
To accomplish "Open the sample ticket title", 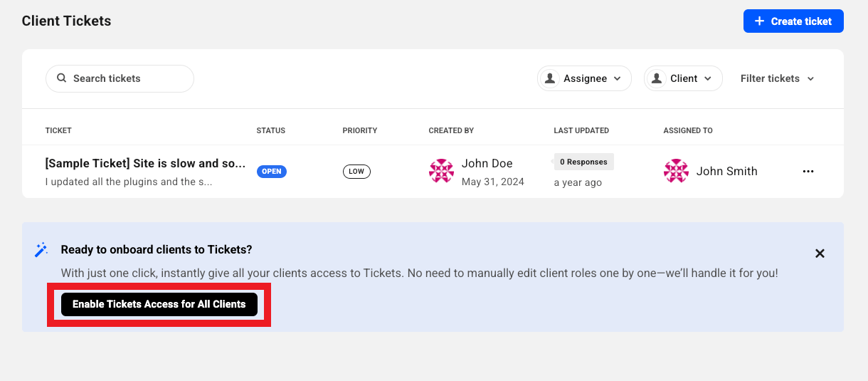I will click(x=145, y=164).
